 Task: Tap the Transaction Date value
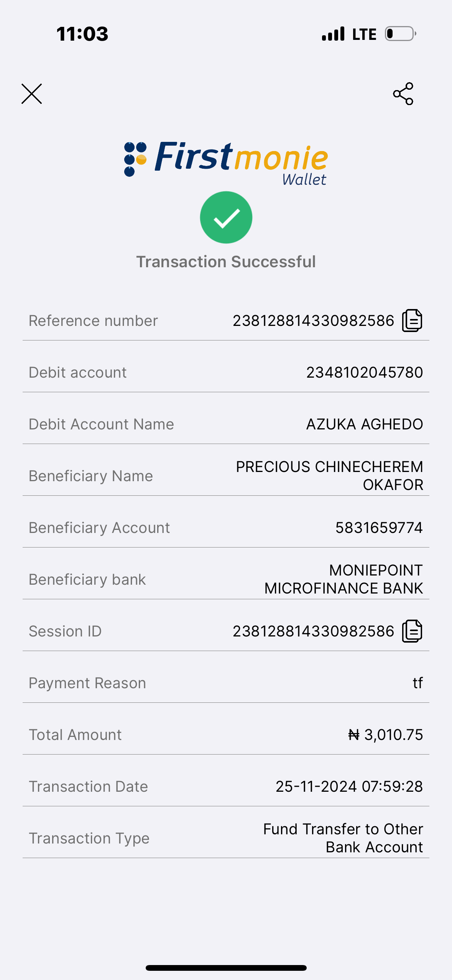[x=349, y=786]
